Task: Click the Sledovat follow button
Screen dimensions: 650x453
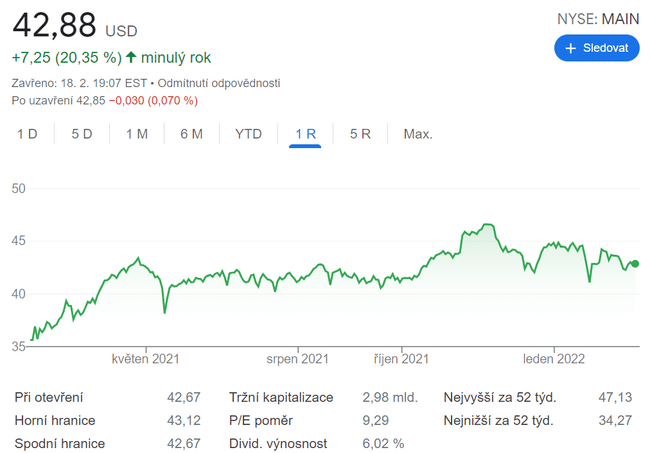Action: 597,48
